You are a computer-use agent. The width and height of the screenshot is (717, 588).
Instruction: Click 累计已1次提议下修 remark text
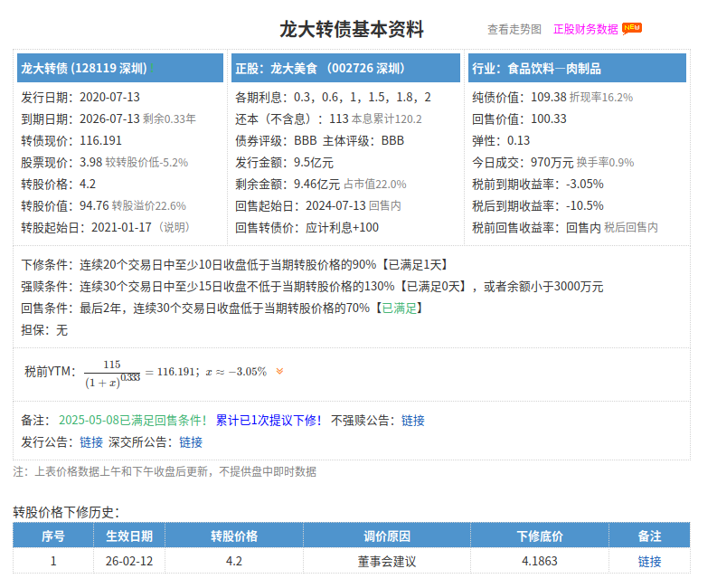[x=269, y=421]
